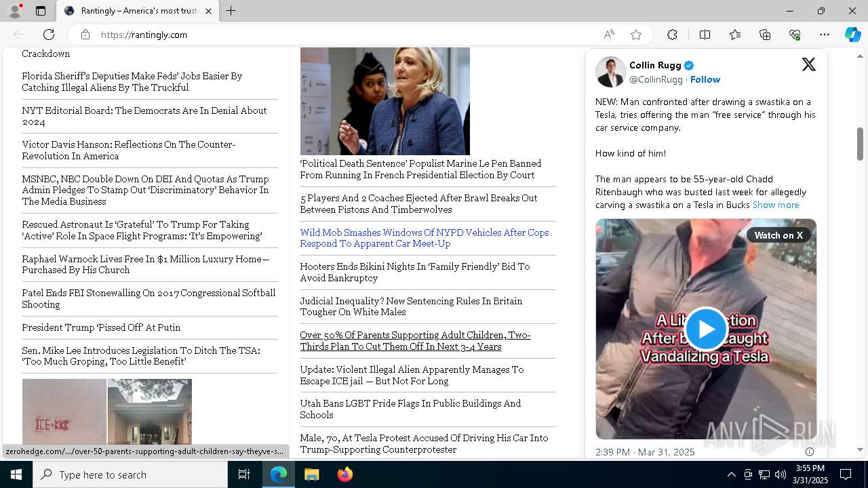Refresh the page
This screenshot has width=868, height=488.
pos(49,35)
